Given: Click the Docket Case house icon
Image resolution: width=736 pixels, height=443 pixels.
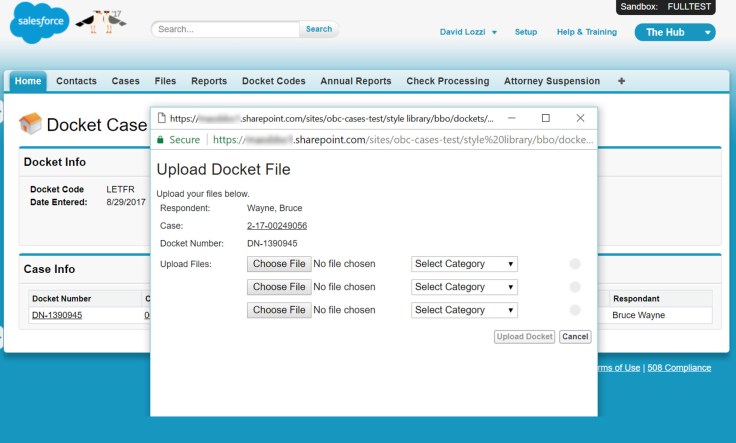Looking at the screenshot, I should pyautogui.click(x=31, y=124).
